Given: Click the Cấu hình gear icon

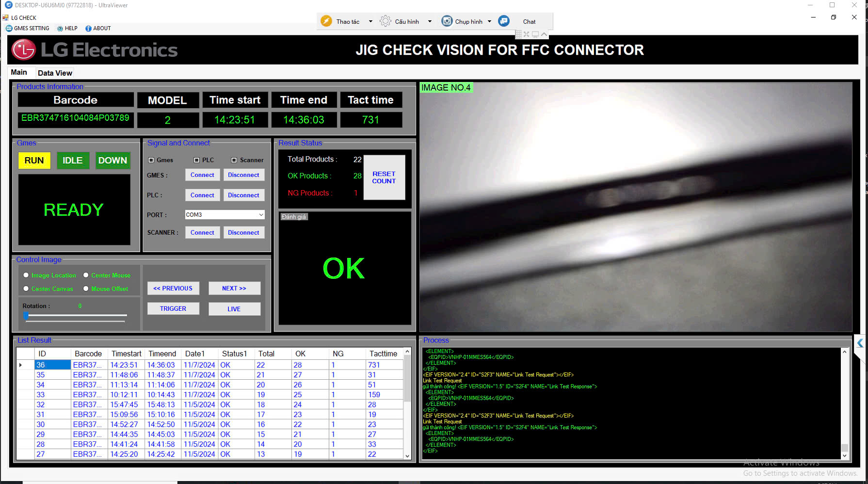Looking at the screenshot, I should 386,21.
